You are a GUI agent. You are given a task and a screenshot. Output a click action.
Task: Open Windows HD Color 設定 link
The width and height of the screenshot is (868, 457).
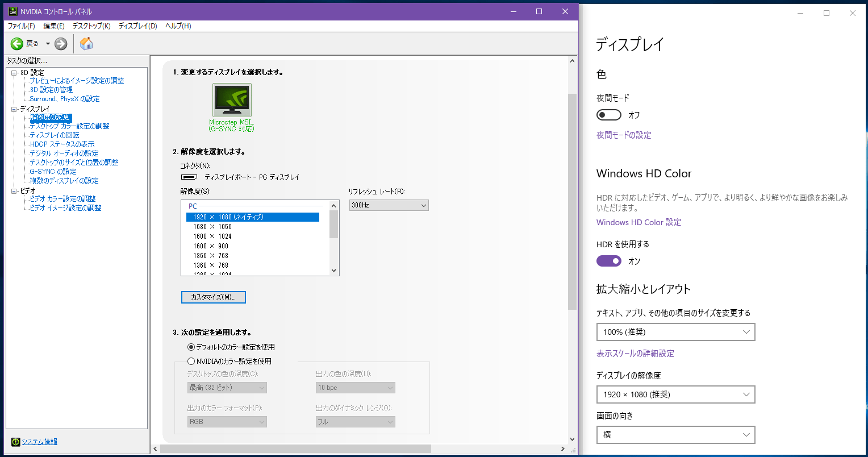click(639, 222)
